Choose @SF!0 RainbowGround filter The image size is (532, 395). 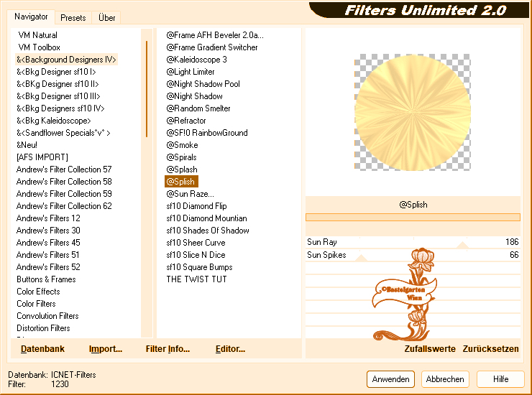[207, 133]
